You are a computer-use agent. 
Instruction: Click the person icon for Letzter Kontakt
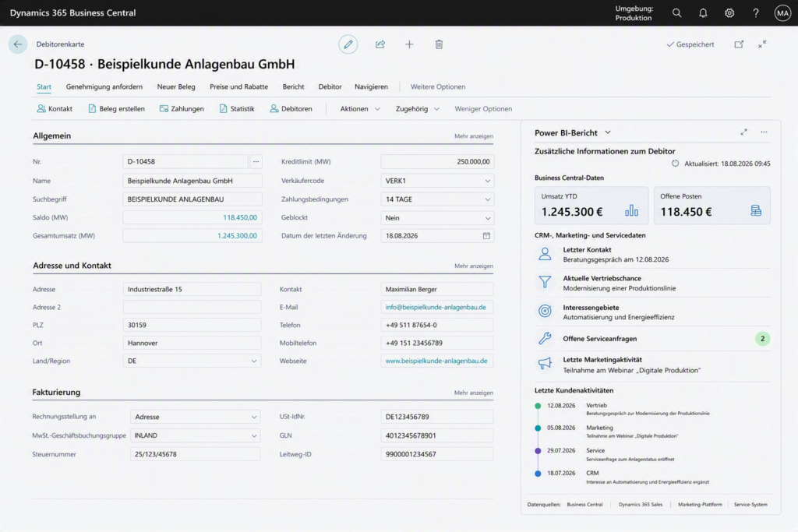pos(545,254)
